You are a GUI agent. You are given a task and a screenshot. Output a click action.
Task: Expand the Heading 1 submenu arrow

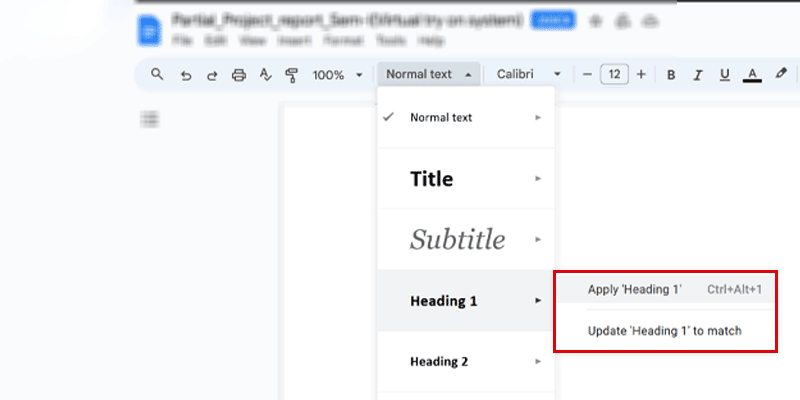coord(538,301)
